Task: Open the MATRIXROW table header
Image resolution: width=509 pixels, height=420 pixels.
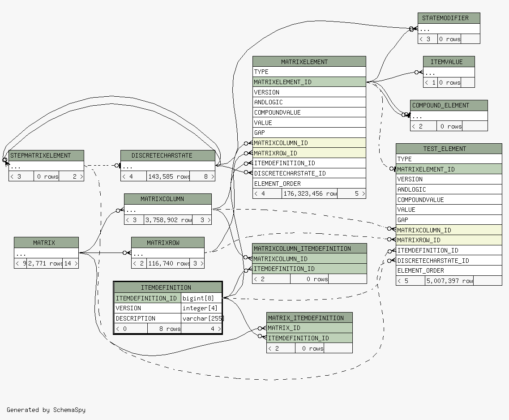Action: (168, 242)
